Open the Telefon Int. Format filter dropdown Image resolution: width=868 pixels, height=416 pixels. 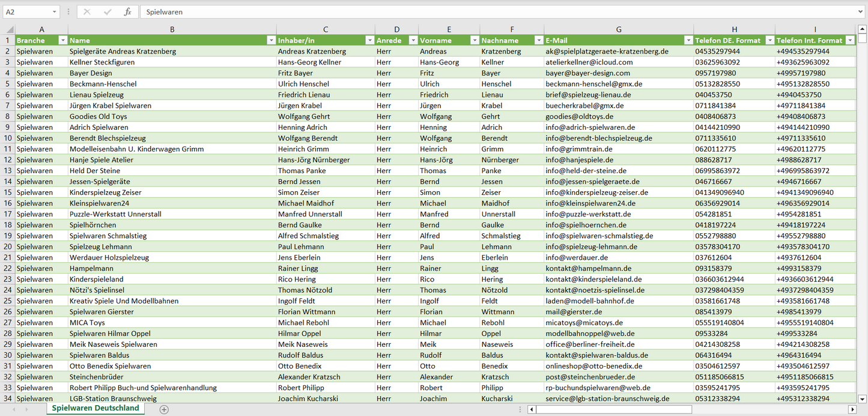(x=849, y=40)
